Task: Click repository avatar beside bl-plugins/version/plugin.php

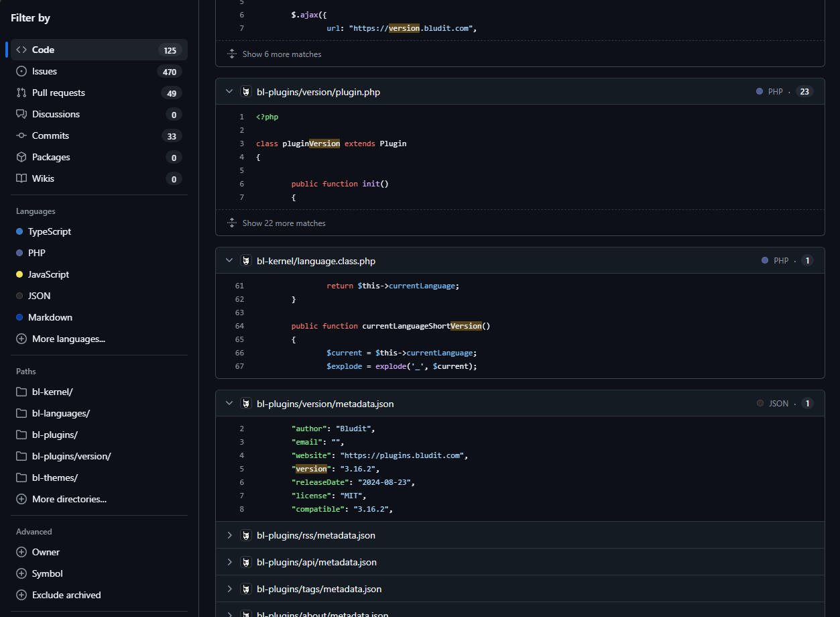Action: [x=246, y=92]
